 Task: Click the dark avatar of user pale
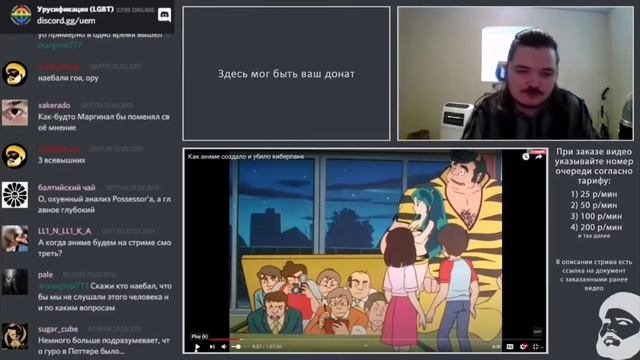coord(15,282)
